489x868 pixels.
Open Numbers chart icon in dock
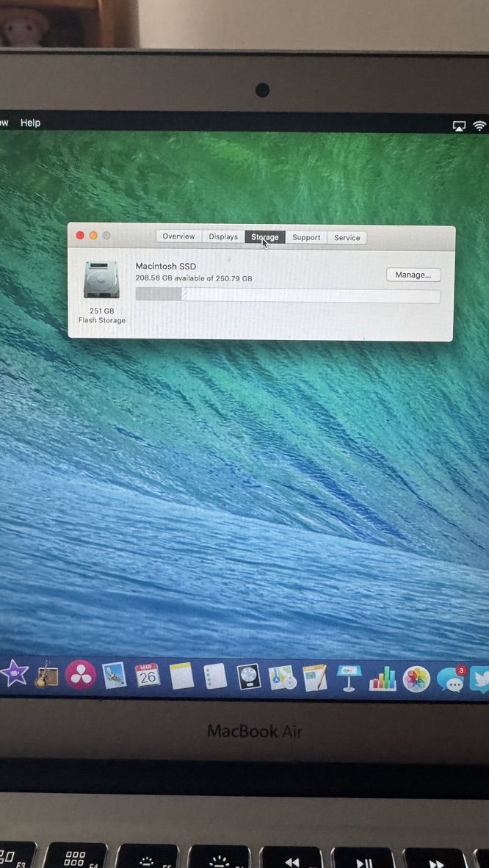pos(383,679)
